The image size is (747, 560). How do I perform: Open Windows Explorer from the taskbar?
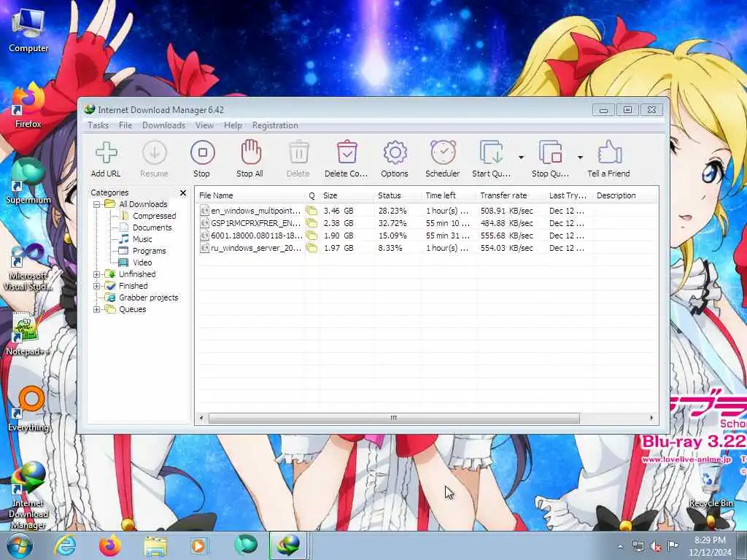click(155, 545)
